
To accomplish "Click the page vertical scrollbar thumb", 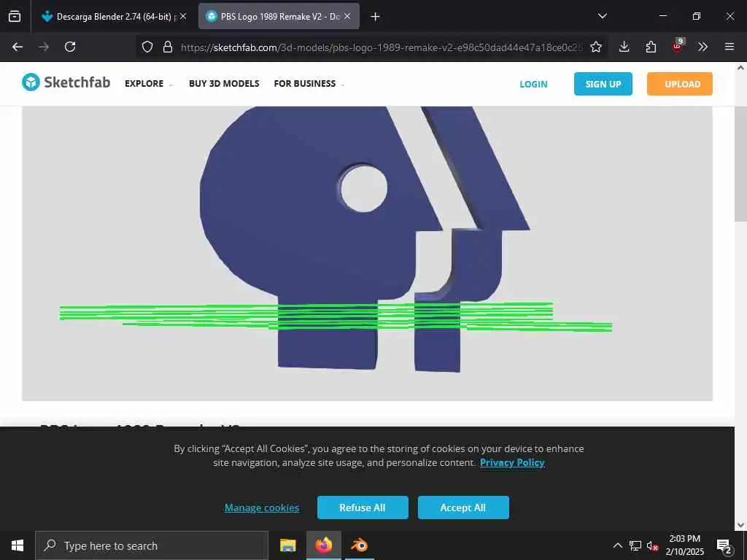I will (740, 163).
